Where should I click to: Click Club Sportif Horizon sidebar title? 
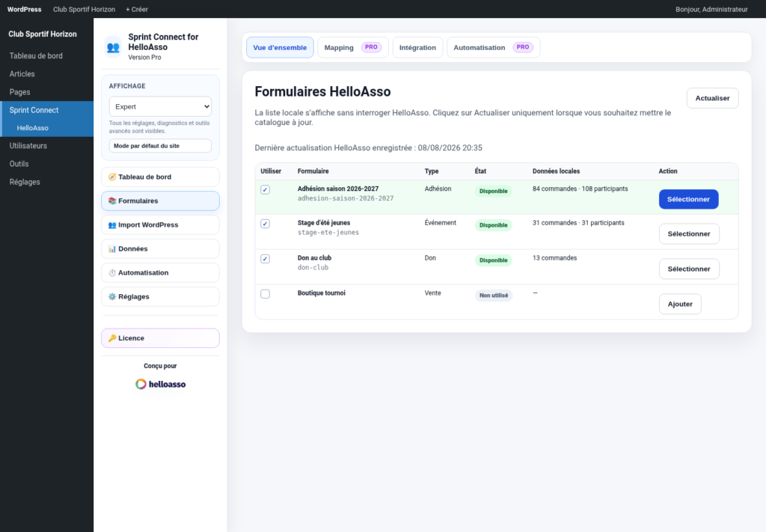(x=43, y=34)
